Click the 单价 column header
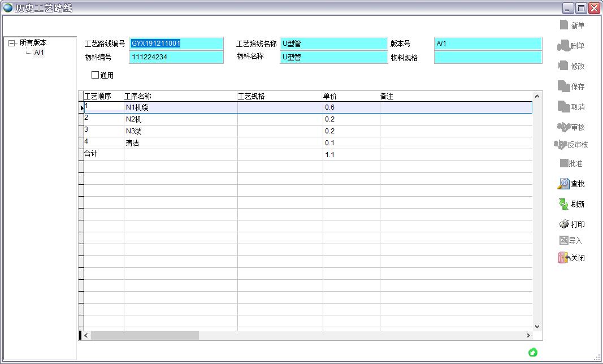603x364 pixels. (329, 97)
